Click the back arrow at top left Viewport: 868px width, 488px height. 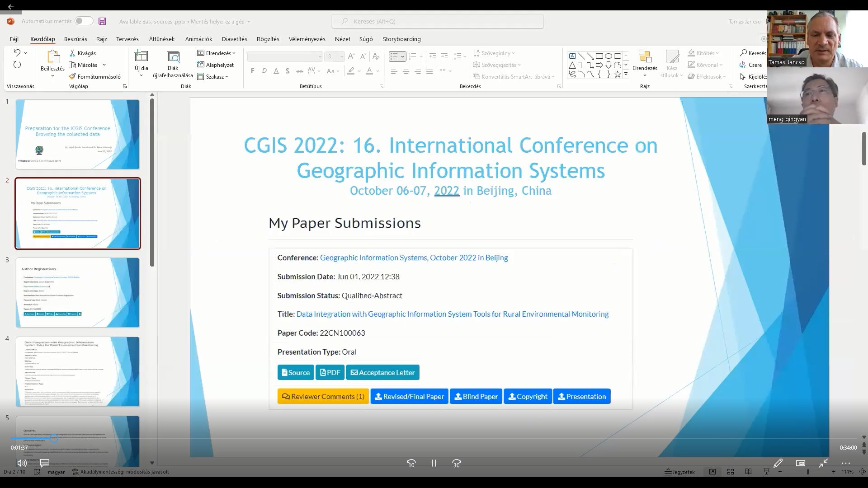[10, 6]
